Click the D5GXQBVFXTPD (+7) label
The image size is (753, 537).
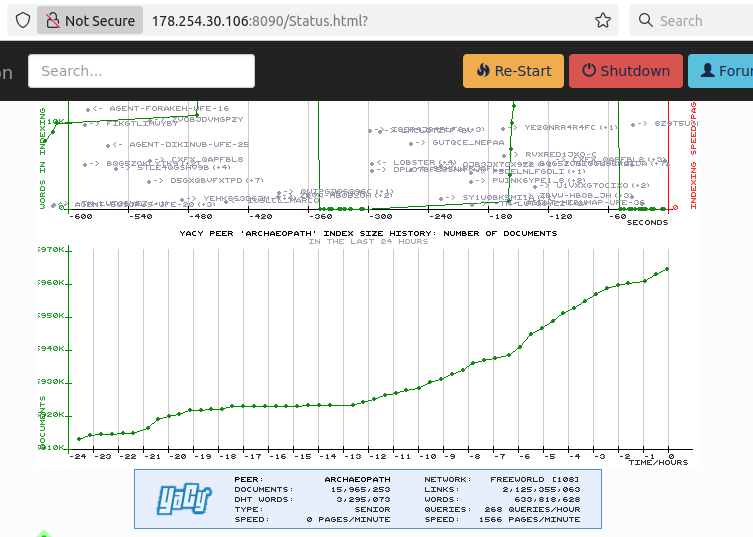[x=217, y=181]
